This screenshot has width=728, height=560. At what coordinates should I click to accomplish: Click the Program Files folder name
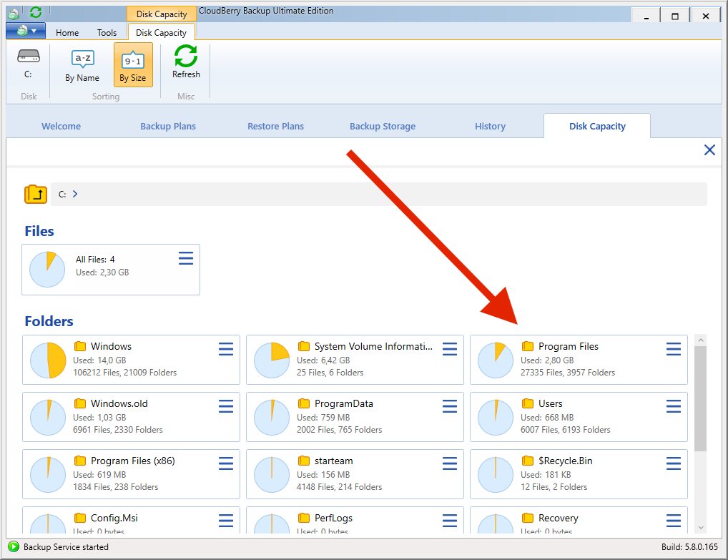click(x=569, y=346)
